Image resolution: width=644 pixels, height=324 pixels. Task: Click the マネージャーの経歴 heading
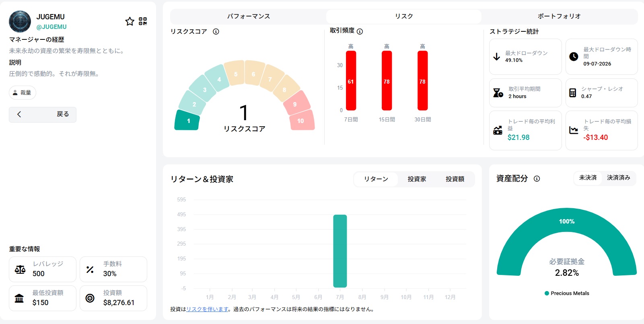click(37, 39)
